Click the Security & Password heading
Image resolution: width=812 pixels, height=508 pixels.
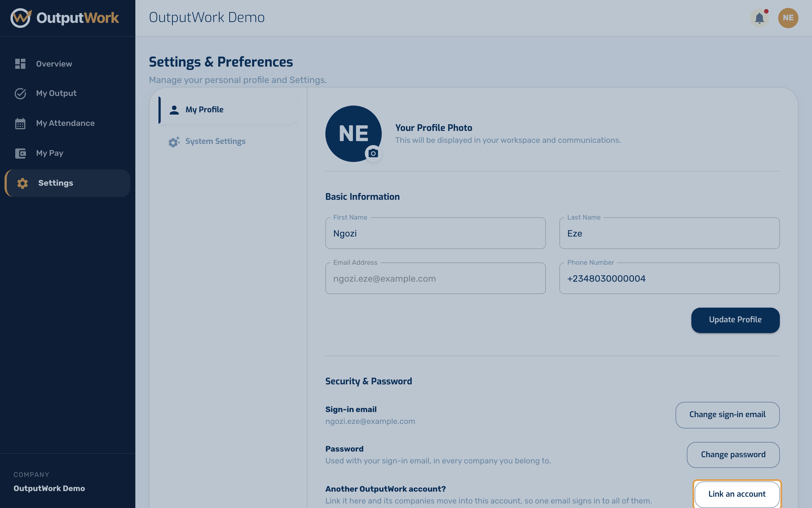pos(369,381)
